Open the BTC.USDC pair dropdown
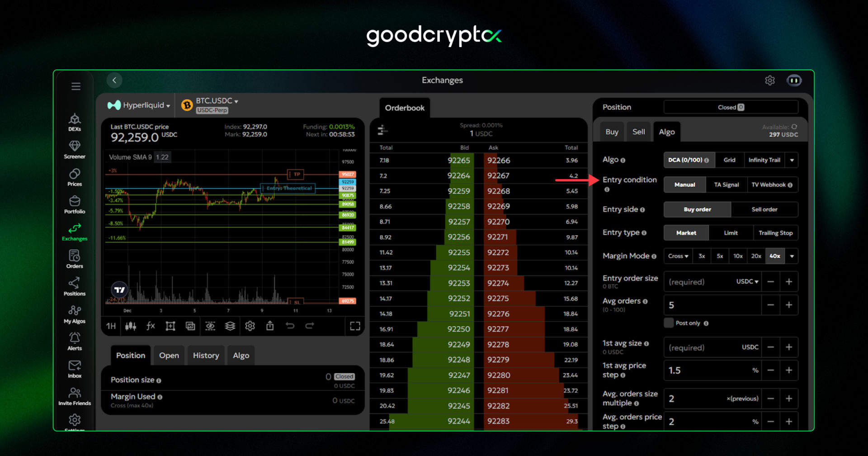 pyautogui.click(x=217, y=101)
